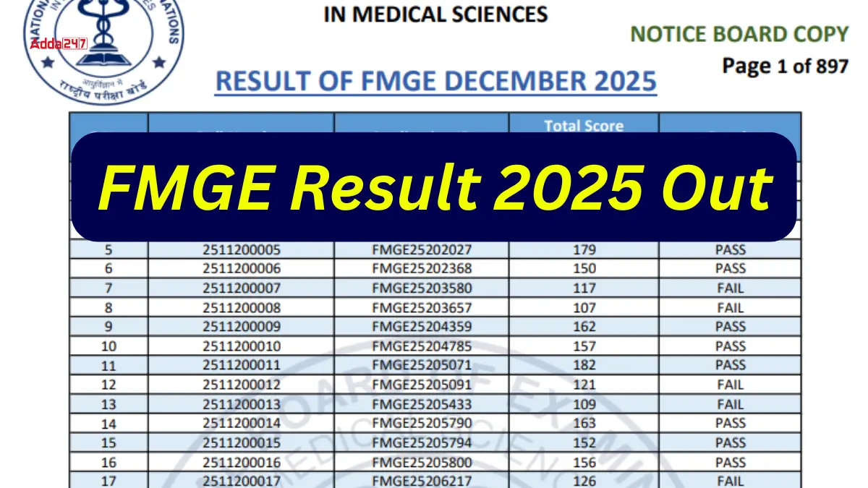Click the "RESULT OF FMGE DECEMBER 2025" heading link

(435, 81)
